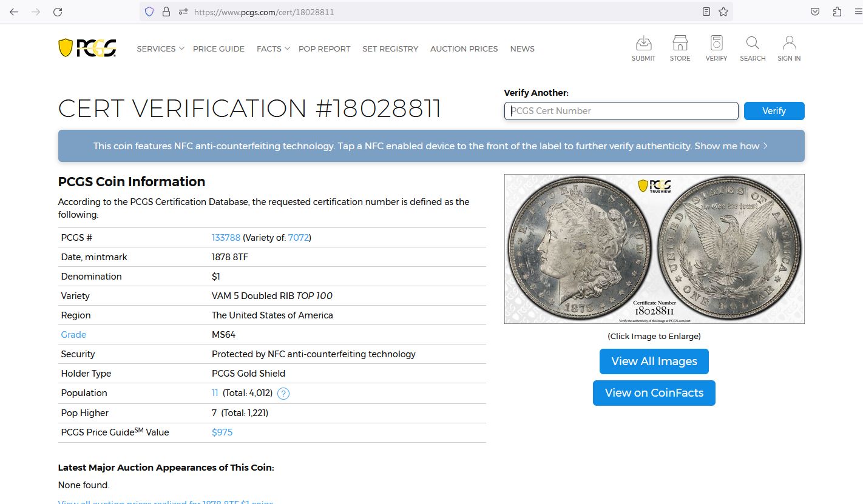Click the Population help question mark icon
The height and width of the screenshot is (504, 863).
click(283, 394)
